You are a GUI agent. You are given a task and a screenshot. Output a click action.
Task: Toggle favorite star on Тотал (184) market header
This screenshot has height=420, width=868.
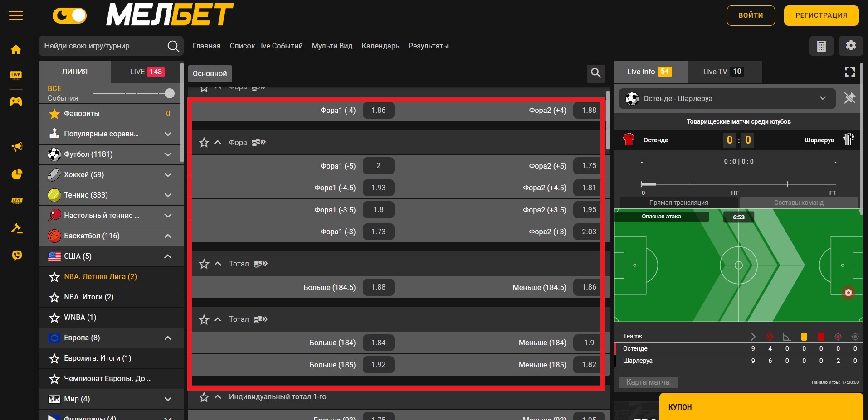[x=204, y=319]
